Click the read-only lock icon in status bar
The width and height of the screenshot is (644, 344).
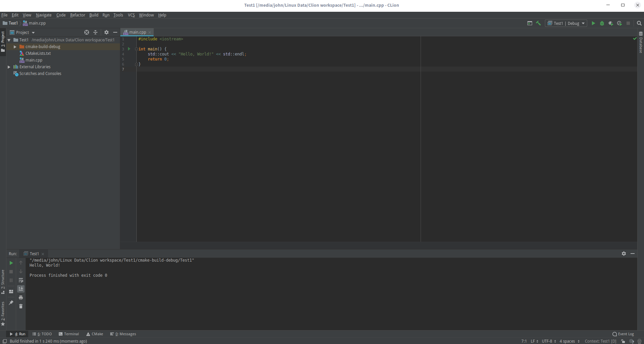click(623, 341)
